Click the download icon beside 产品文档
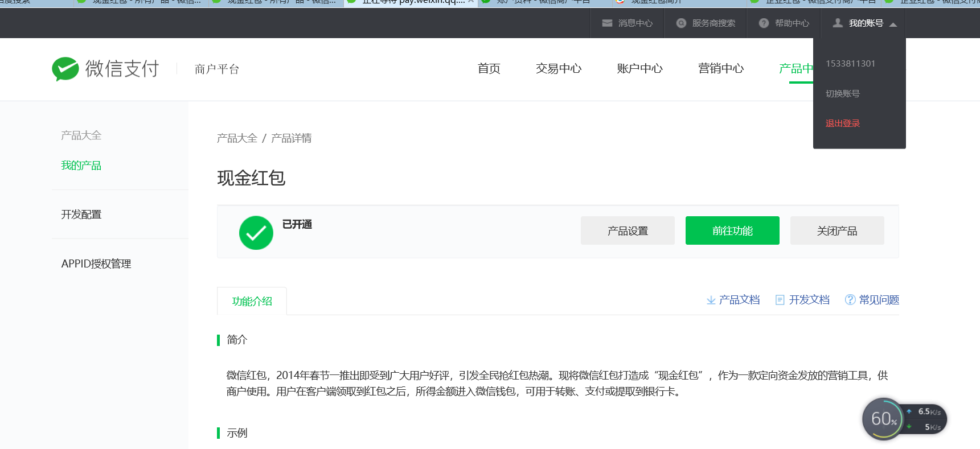 coord(711,300)
